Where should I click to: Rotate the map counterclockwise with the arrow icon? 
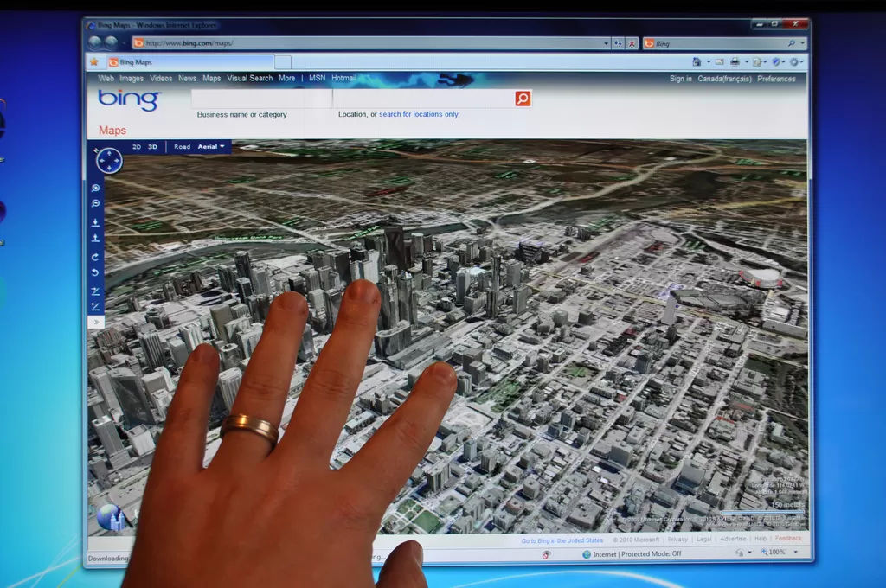coord(95,272)
